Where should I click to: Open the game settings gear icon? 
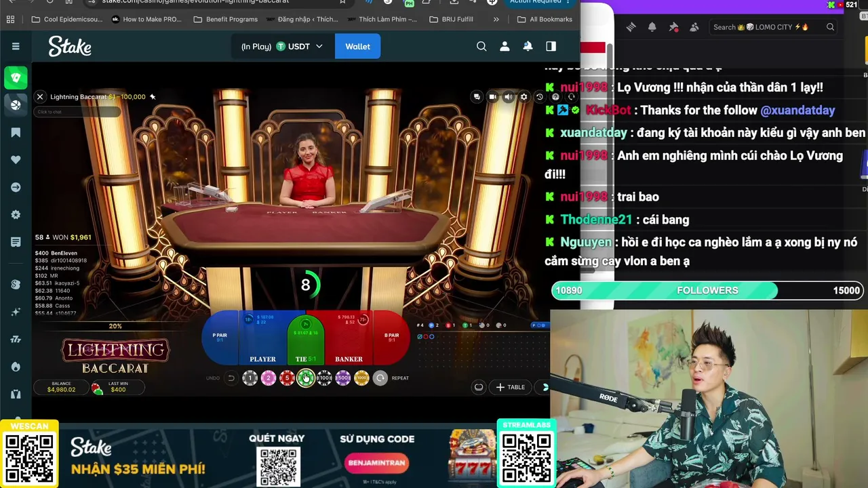524,97
